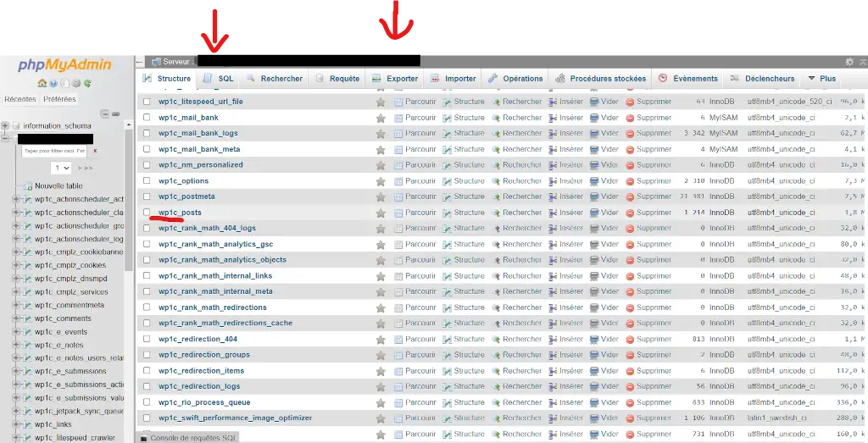
Task: Check the wp1c_redirection_404 checkbox
Action: pos(147,339)
